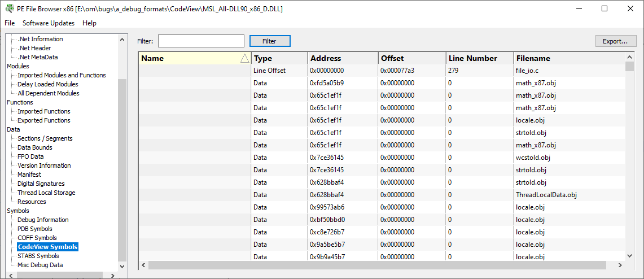Click the PE File Browser app icon

9,8
